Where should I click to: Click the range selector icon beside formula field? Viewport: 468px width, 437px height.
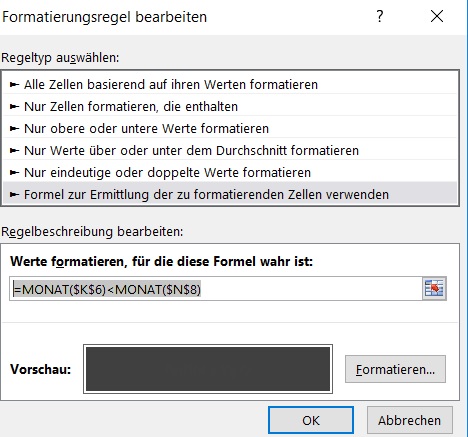pos(434,288)
